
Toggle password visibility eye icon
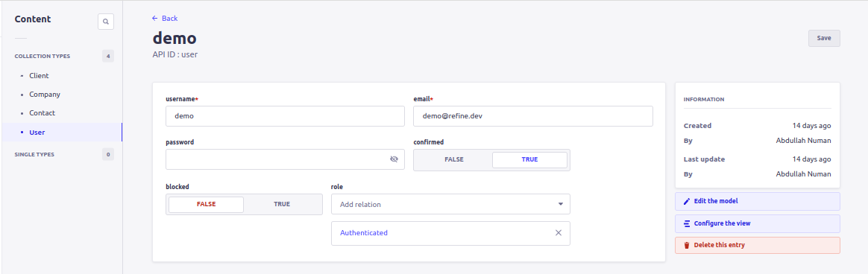[394, 159]
